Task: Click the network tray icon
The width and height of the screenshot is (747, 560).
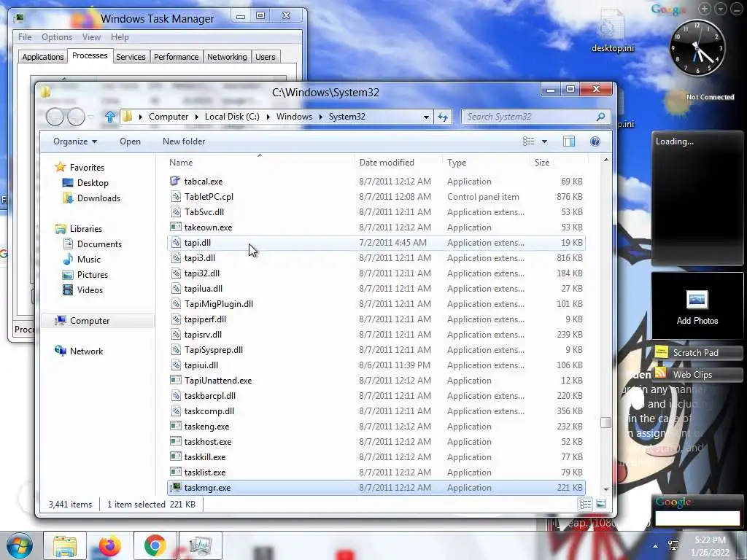Action: coord(673,545)
